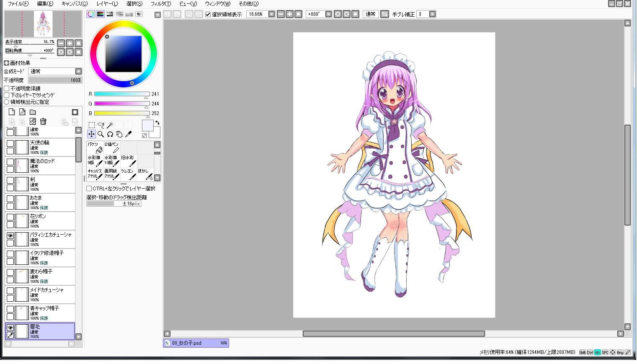Hide the パティシエカチューシャ layer
637x364 pixels.
(10, 236)
